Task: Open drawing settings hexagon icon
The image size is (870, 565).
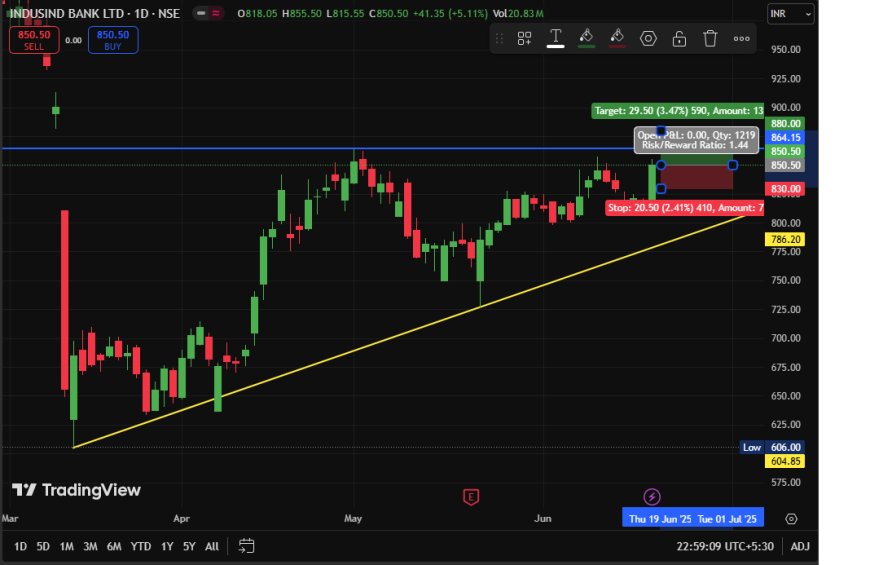Action: click(x=648, y=38)
